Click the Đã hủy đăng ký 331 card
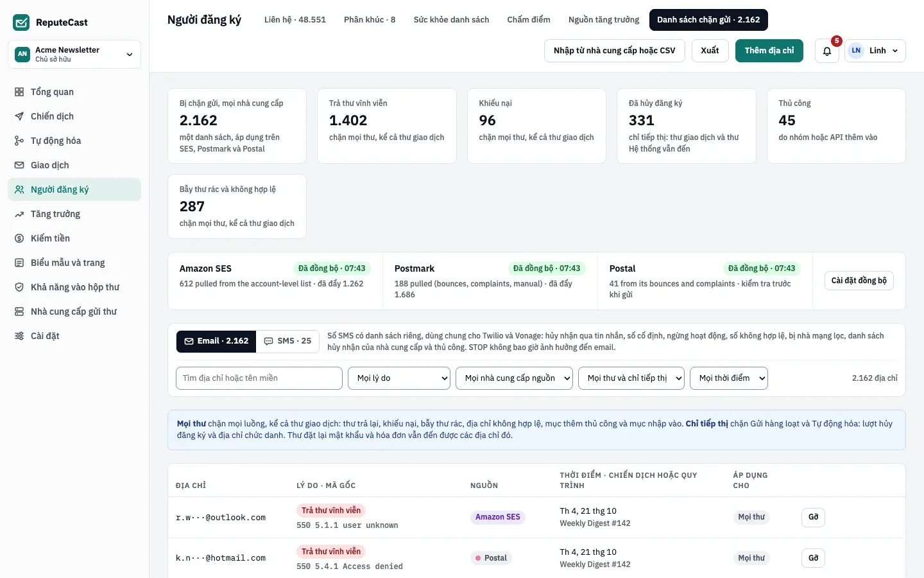 coord(687,126)
